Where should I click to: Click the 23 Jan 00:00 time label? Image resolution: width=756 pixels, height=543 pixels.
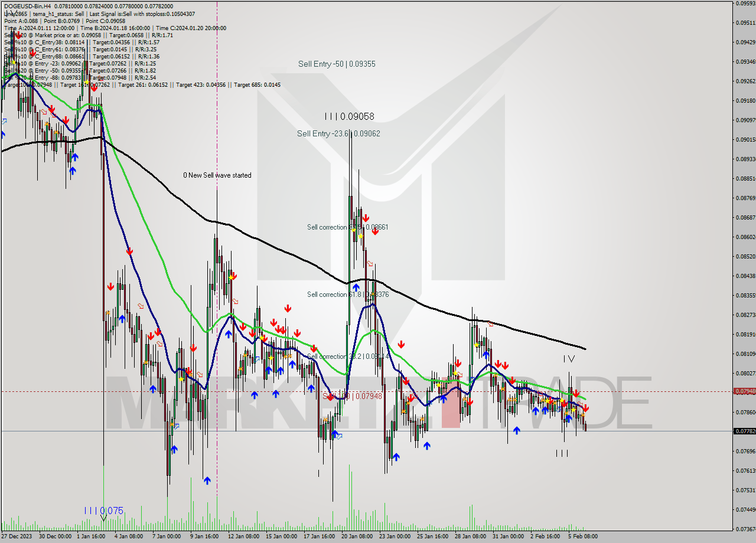[x=395, y=537]
